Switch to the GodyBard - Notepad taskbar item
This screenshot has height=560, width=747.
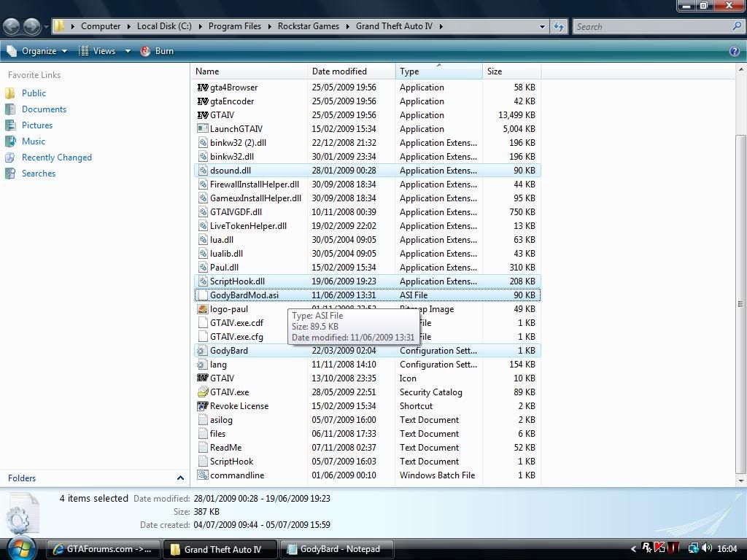click(339, 549)
